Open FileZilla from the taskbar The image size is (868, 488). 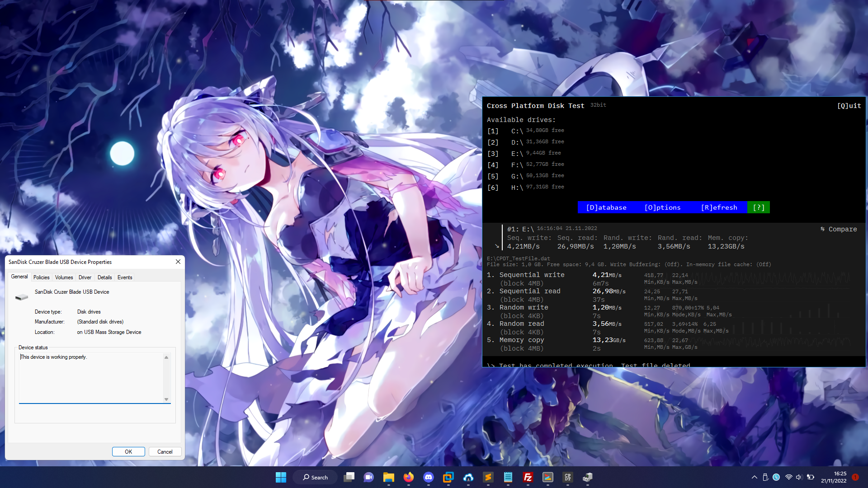(528, 477)
